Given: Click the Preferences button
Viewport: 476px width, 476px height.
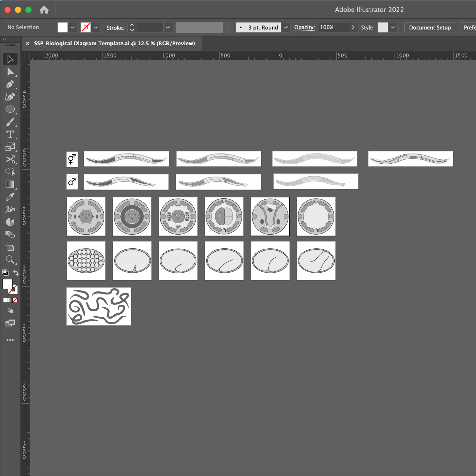Looking at the screenshot, I should pyautogui.click(x=468, y=28).
